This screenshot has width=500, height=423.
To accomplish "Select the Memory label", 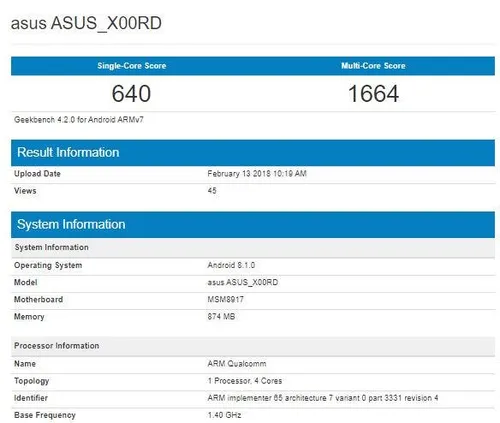I will tap(29, 317).
